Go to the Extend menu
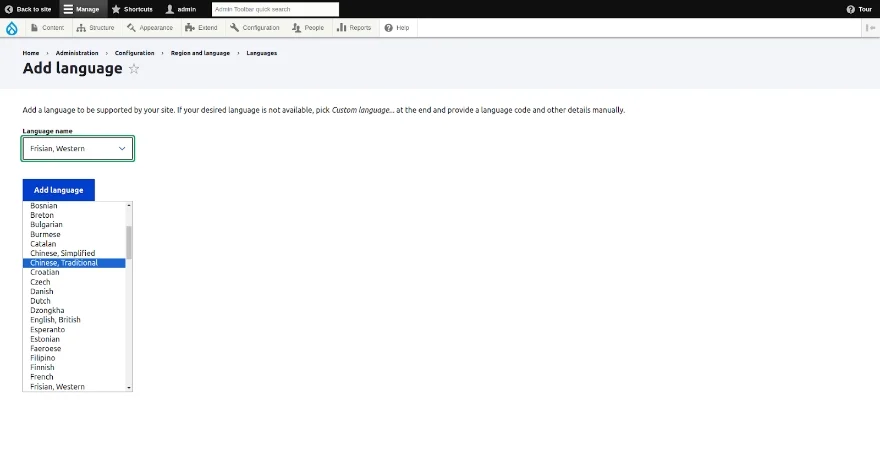Image resolution: width=880 pixels, height=456 pixels. pyautogui.click(x=202, y=28)
